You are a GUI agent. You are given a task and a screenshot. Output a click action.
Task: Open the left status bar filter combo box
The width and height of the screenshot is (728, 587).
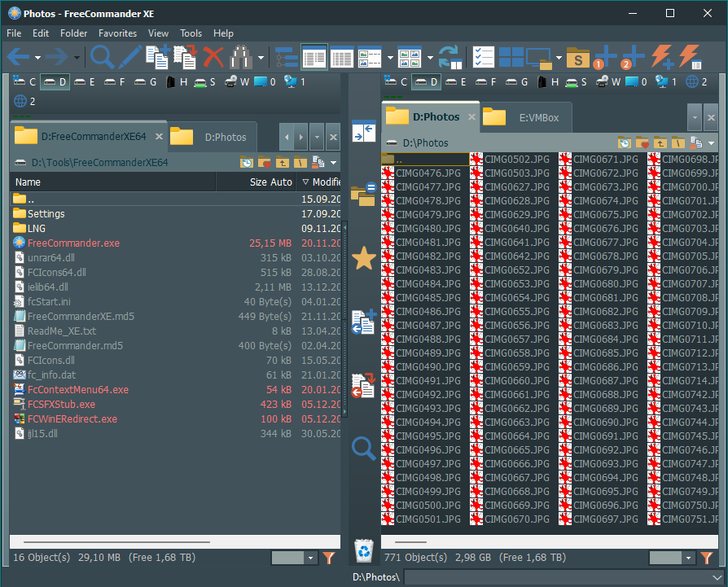294,558
